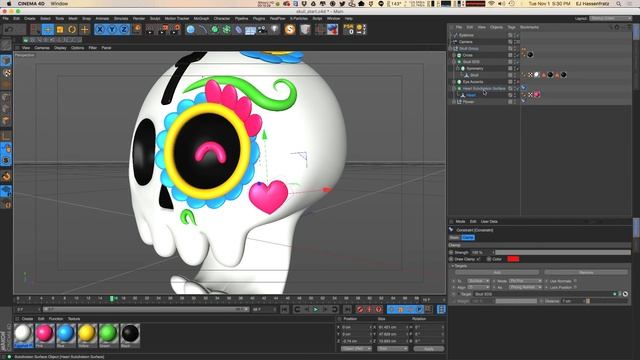
Task: Click Render to Picture Viewer icon
Action: 163,29
